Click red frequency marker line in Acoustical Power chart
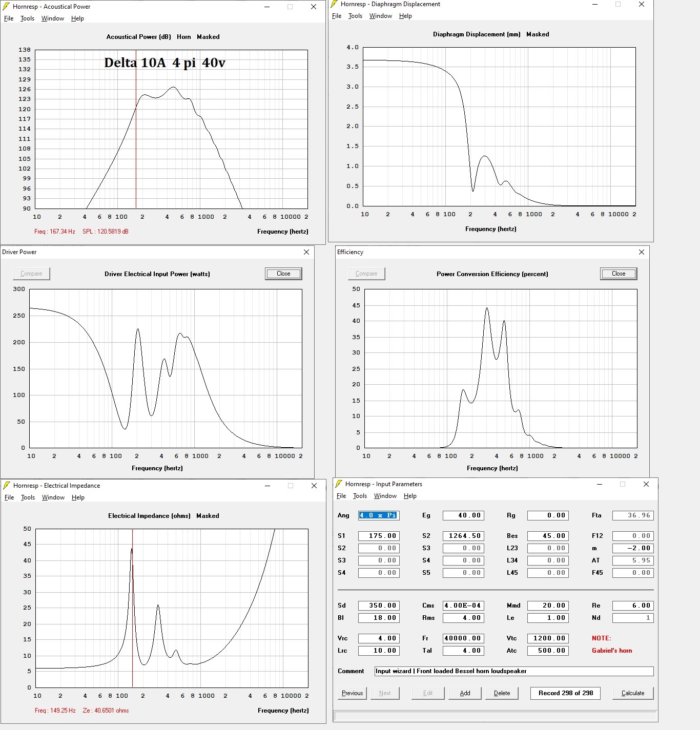Image resolution: width=700 pixels, height=730 pixels. pyautogui.click(x=136, y=129)
